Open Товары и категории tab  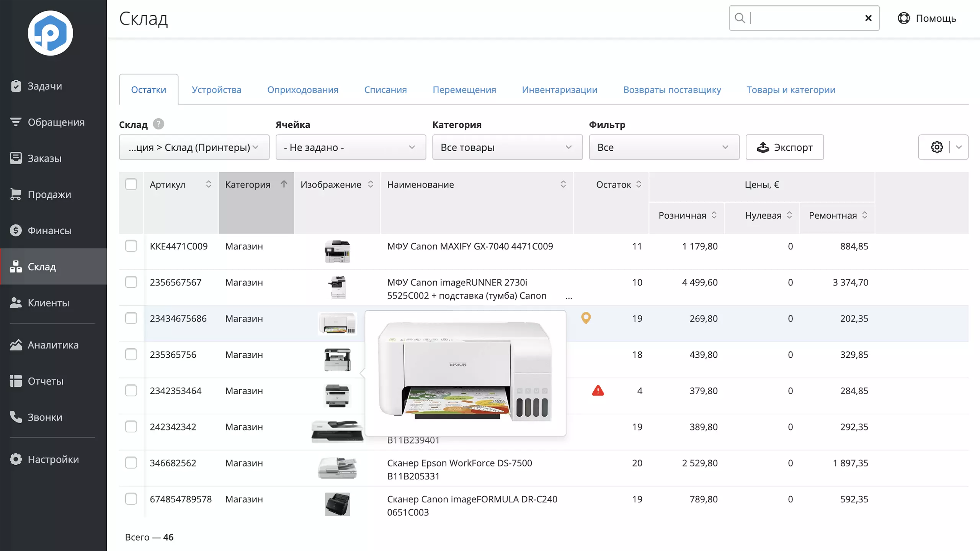point(791,90)
